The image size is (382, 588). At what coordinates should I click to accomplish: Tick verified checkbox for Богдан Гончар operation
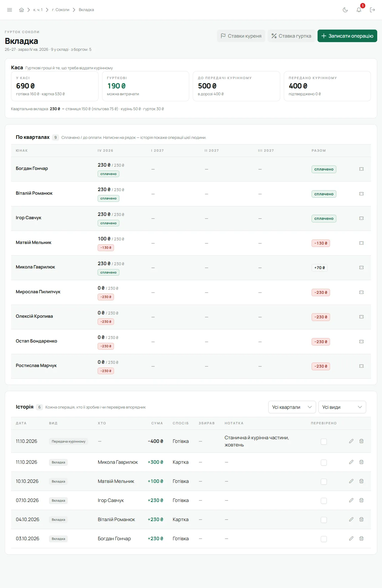pos(324,539)
